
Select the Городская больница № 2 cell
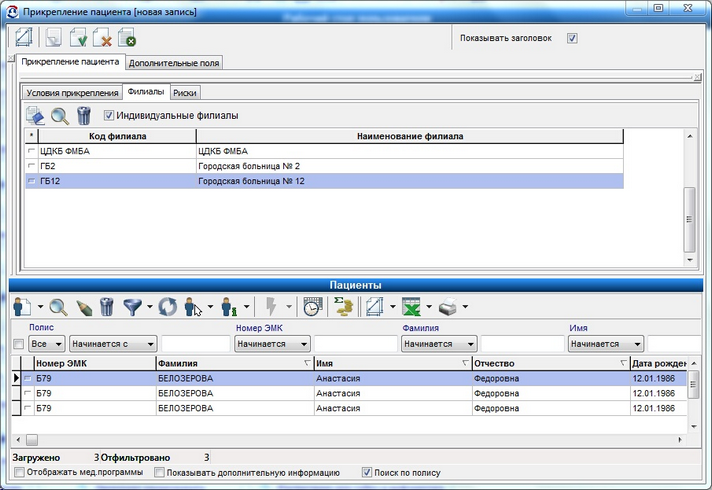click(410, 166)
